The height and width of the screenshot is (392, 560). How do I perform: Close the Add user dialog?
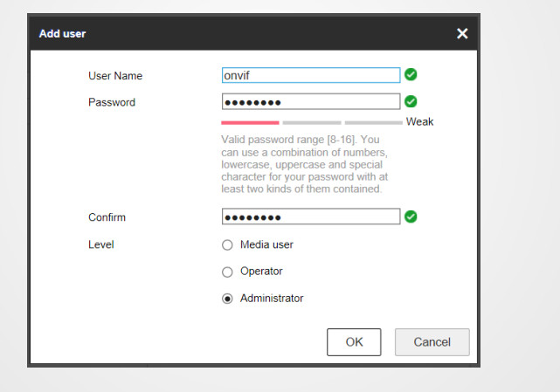(x=462, y=33)
